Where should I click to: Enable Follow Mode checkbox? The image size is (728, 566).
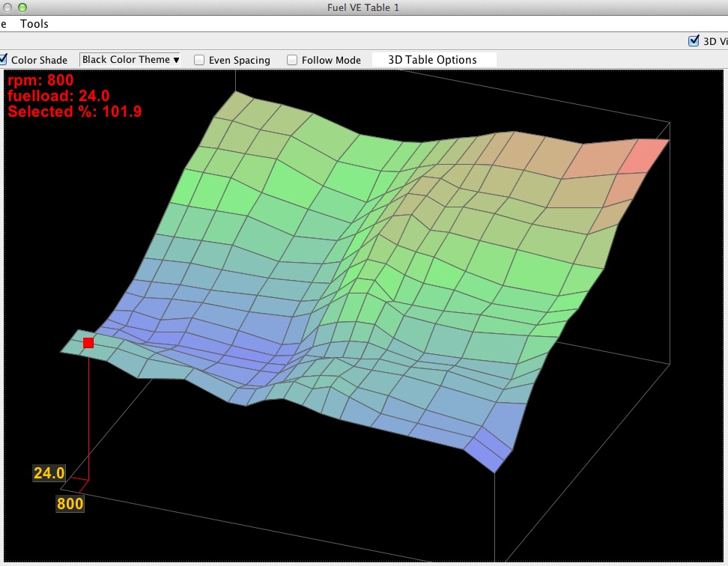[x=292, y=60]
